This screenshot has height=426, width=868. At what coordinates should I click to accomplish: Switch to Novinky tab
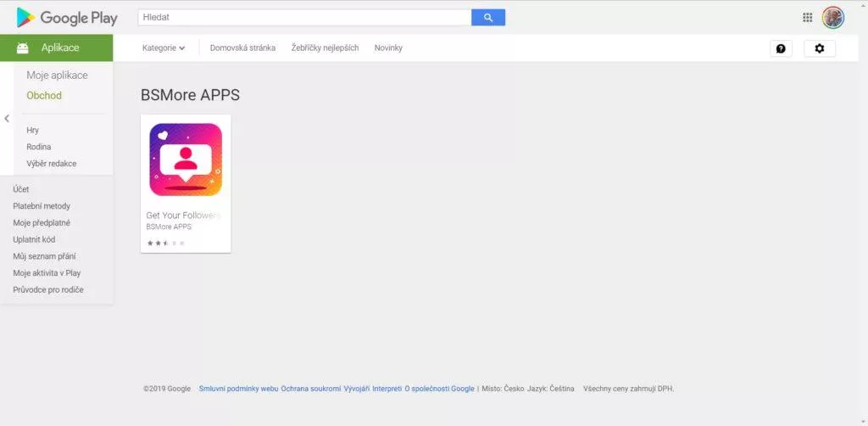tap(388, 48)
